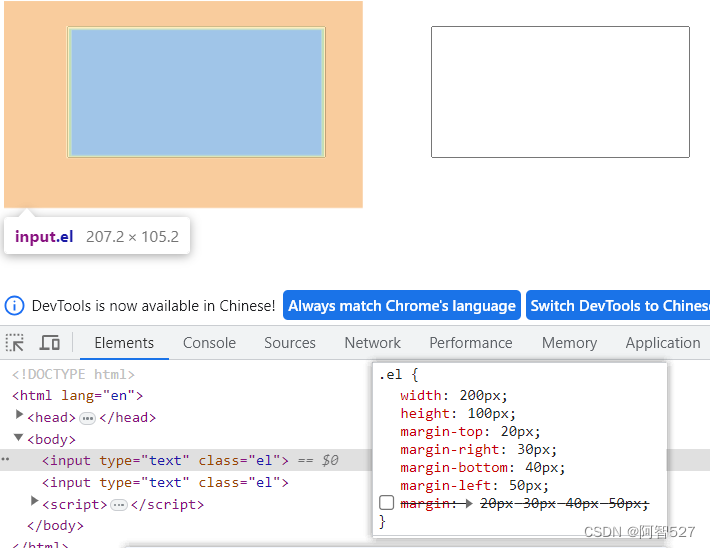Viewport: 710px width, 548px height.
Task: Select the html lang="en" tree row
Action: coord(77,395)
